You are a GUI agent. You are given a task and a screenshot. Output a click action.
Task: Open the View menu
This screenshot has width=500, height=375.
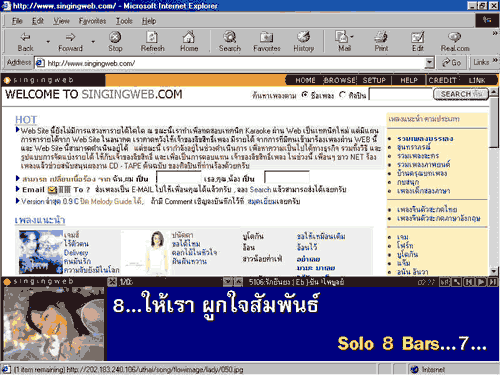click(62, 21)
